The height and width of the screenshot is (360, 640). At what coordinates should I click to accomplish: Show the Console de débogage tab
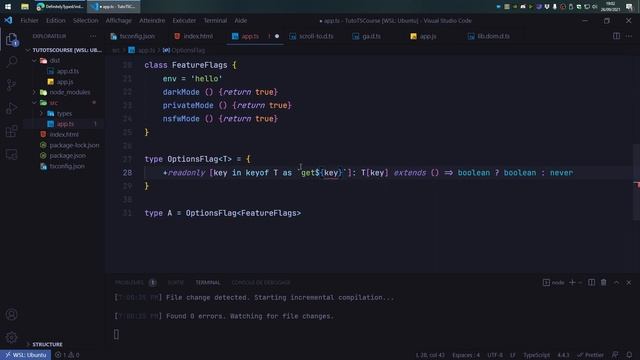coord(261,282)
